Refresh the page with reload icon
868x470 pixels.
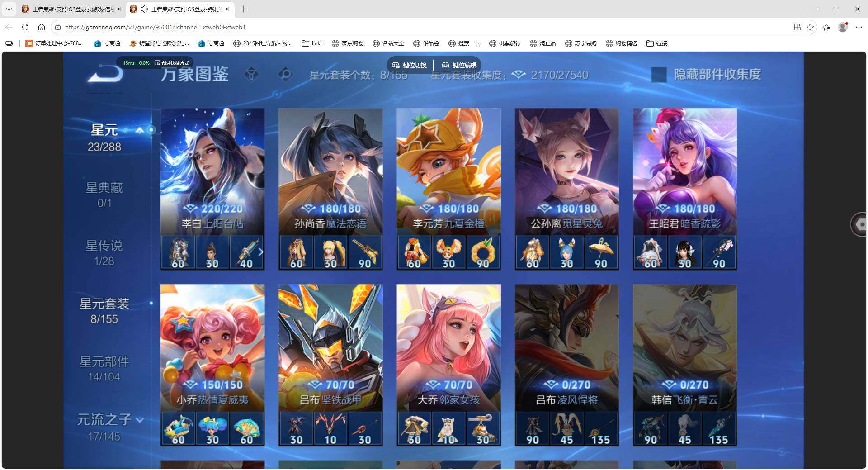click(25, 27)
